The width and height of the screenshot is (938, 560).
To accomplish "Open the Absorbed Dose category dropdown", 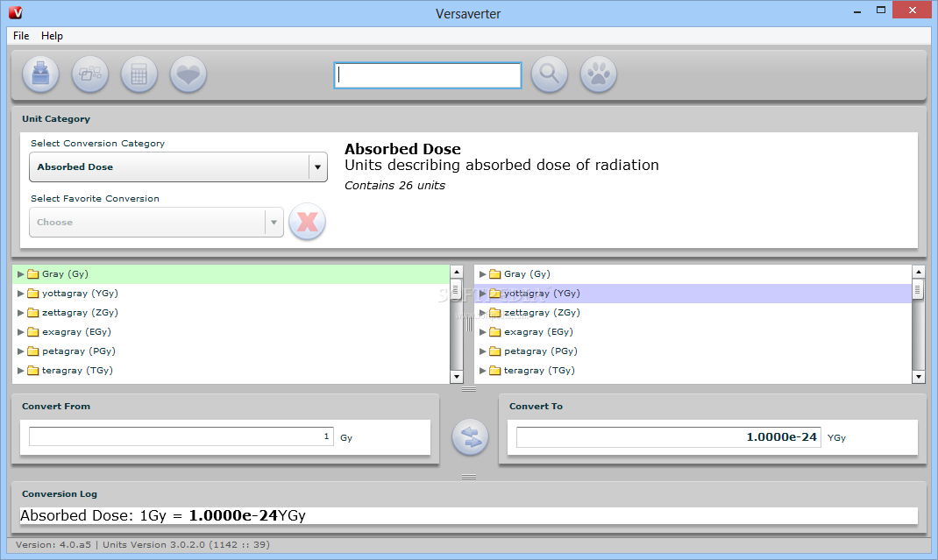I will click(178, 167).
